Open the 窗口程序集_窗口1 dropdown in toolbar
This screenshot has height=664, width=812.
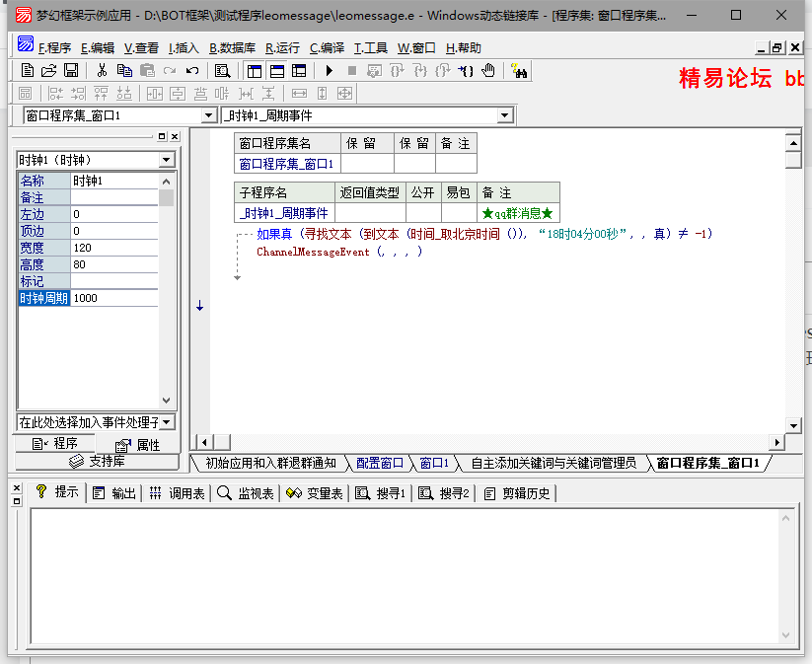tap(208, 115)
